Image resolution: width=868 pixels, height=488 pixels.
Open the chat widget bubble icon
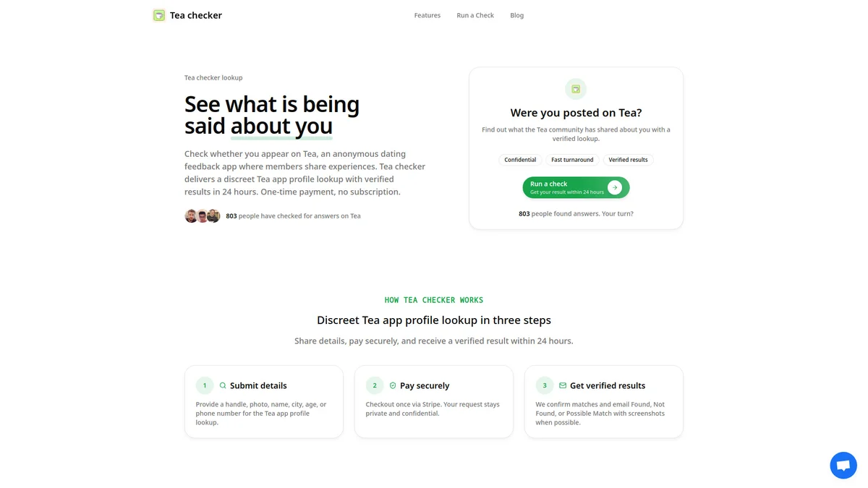pyautogui.click(x=843, y=466)
